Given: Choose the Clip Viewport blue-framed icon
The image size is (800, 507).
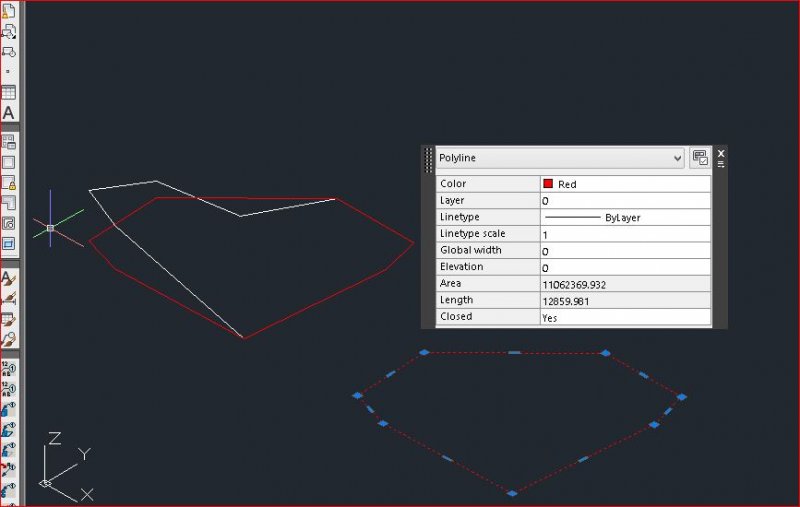Looking at the screenshot, I should click(x=8, y=244).
